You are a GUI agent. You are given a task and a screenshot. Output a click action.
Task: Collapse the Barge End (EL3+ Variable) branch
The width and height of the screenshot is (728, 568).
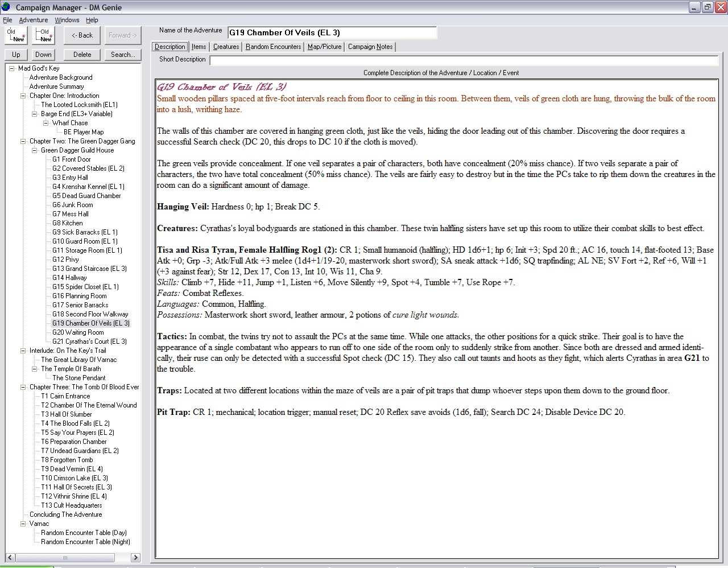click(34, 114)
